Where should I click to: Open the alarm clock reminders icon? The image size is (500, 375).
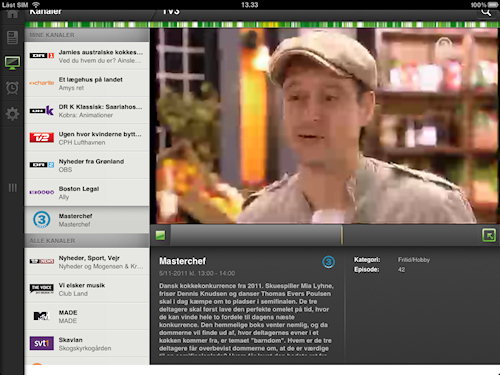12,88
